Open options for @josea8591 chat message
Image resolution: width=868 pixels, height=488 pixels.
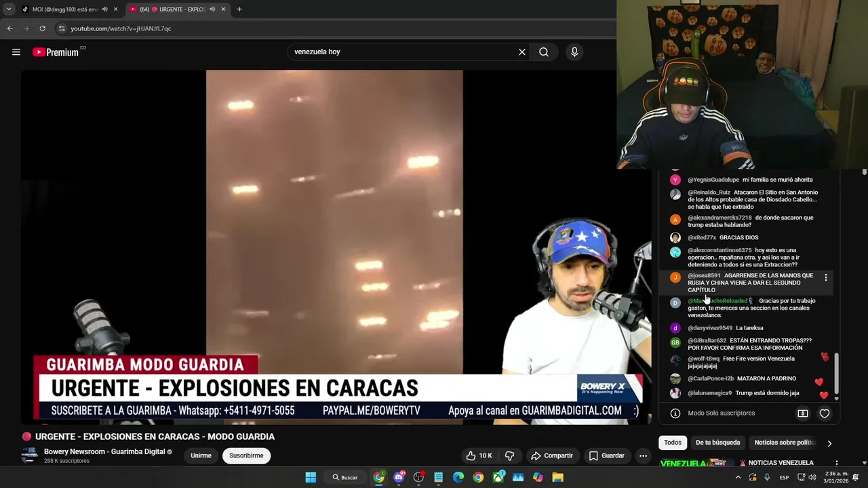coord(825,278)
